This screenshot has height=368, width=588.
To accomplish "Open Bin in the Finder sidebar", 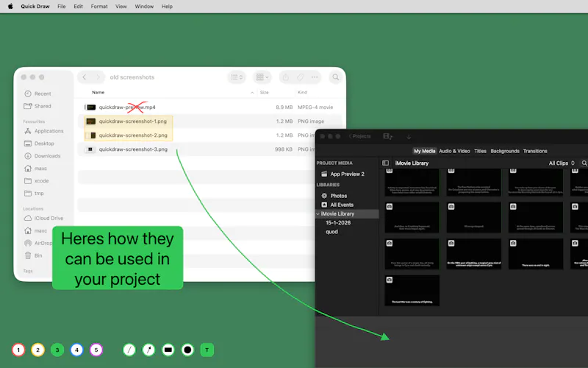I will tap(33, 255).
